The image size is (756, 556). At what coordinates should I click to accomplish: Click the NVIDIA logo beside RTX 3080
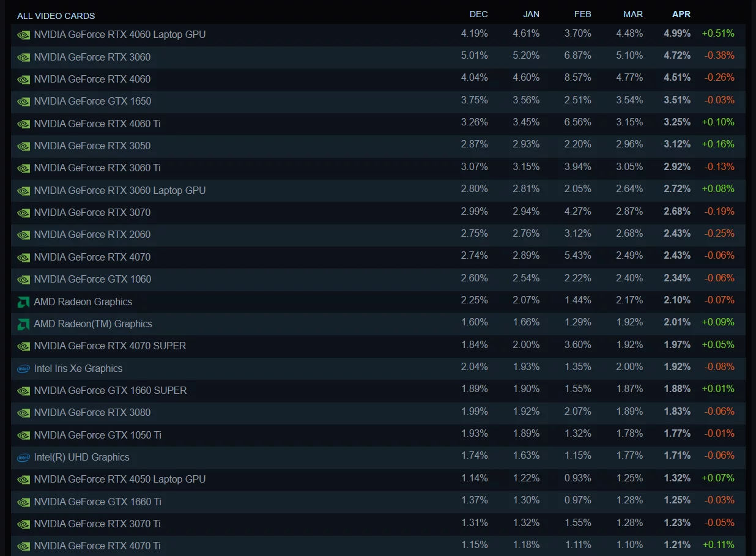pyautogui.click(x=23, y=413)
